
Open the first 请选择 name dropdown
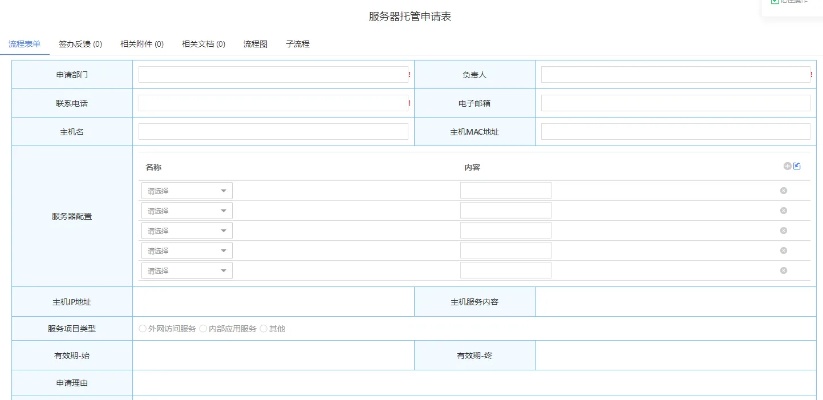coord(187,191)
